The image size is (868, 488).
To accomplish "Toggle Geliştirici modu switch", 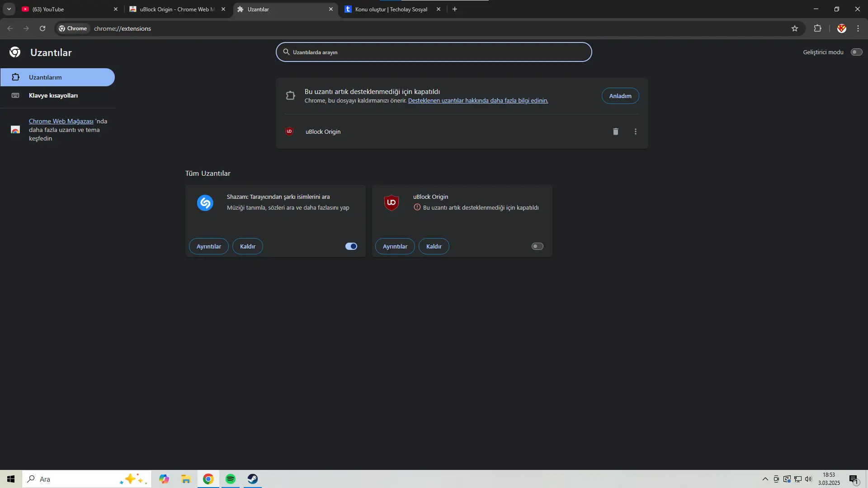I will point(856,52).
